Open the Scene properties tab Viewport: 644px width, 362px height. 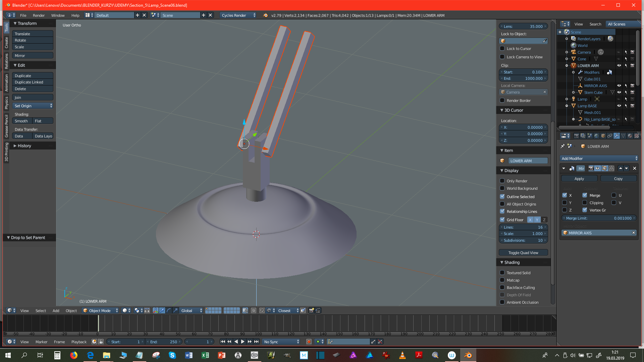[590, 136]
